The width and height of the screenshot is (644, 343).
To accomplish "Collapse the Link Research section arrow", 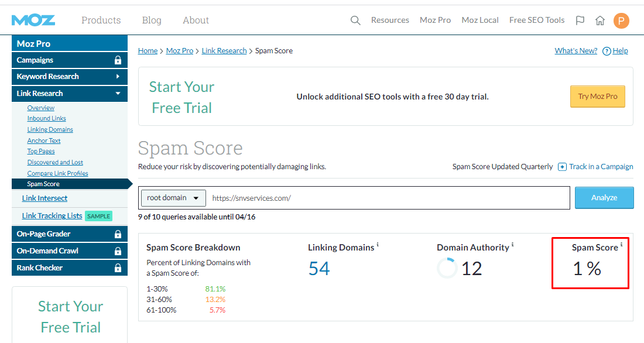I will (x=118, y=93).
